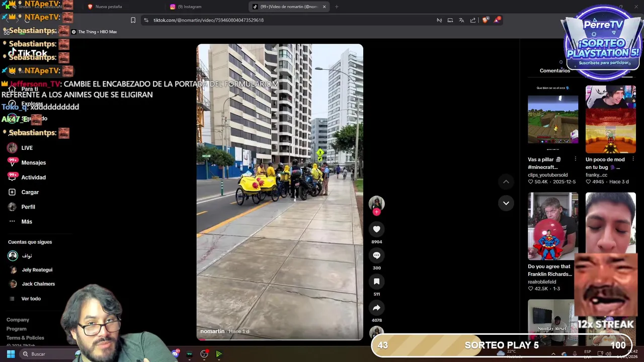Open Discord from the taskbar
This screenshot has height=362, width=644.
click(x=175, y=354)
